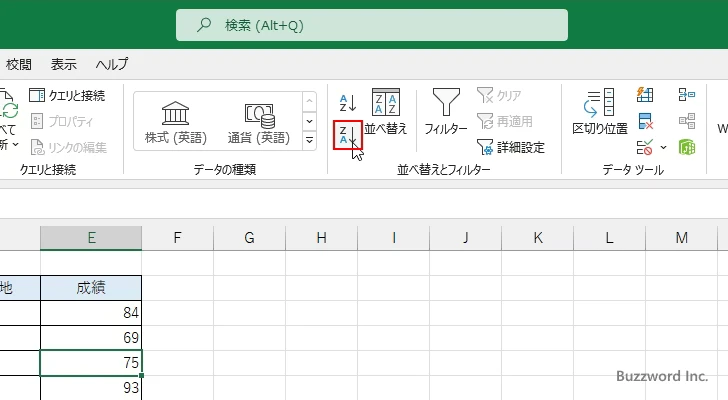Image resolution: width=728 pixels, height=400 pixels.
Task: Click Reapply filter (再適用)
Action: coord(505,122)
